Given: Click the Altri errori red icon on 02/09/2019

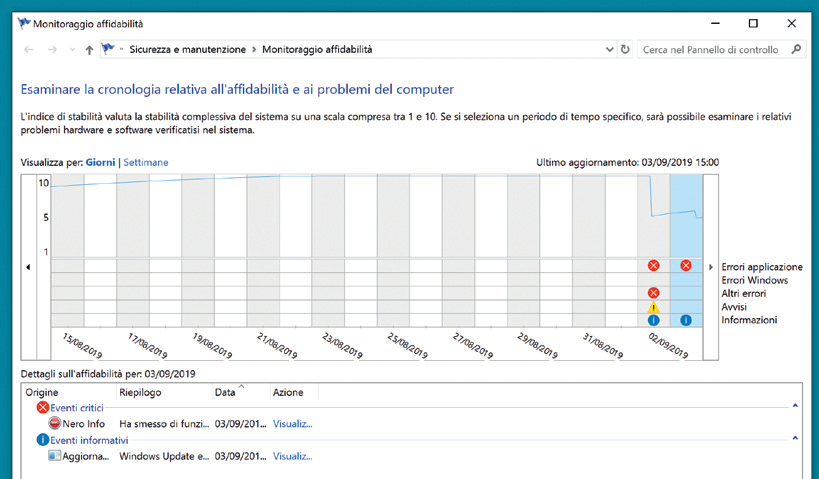Looking at the screenshot, I should 653,293.
